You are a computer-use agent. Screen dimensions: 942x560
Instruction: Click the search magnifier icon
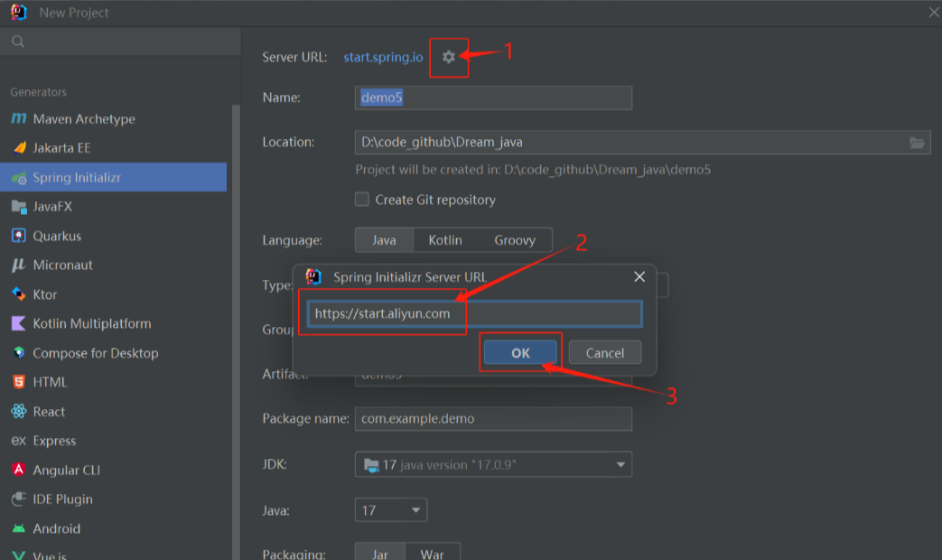click(18, 42)
